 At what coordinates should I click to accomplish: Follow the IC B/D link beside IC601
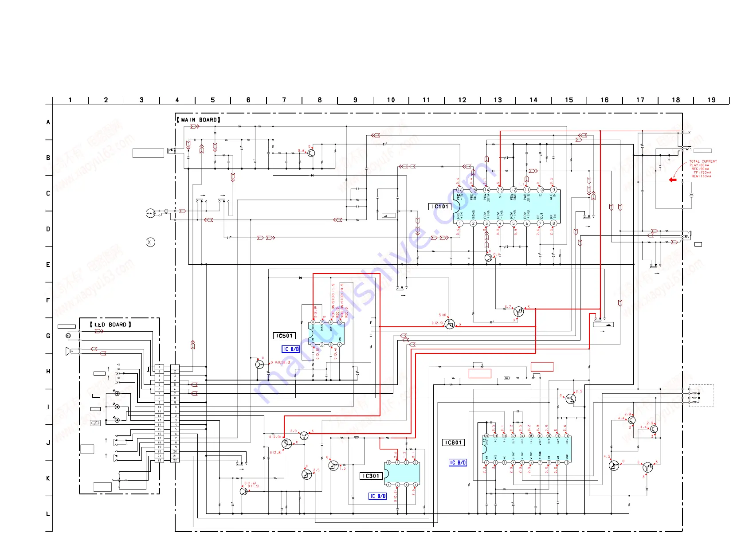click(x=458, y=462)
